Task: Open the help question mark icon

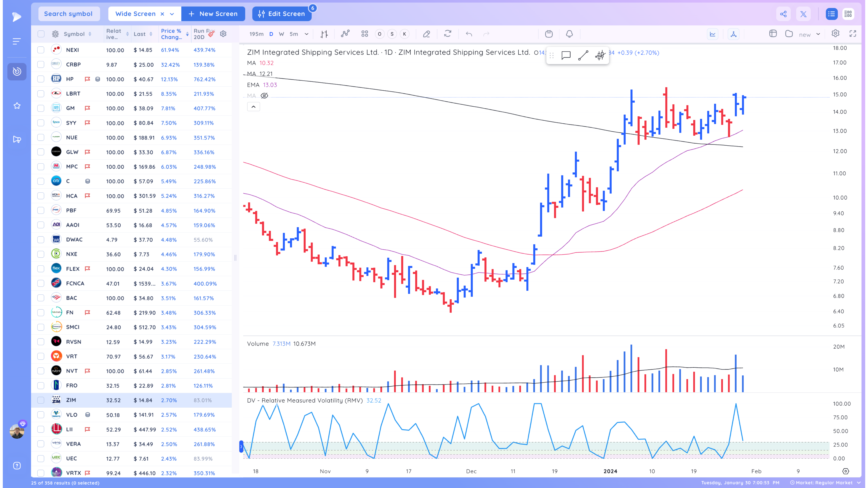Action: pyautogui.click(x=17, y=465)
